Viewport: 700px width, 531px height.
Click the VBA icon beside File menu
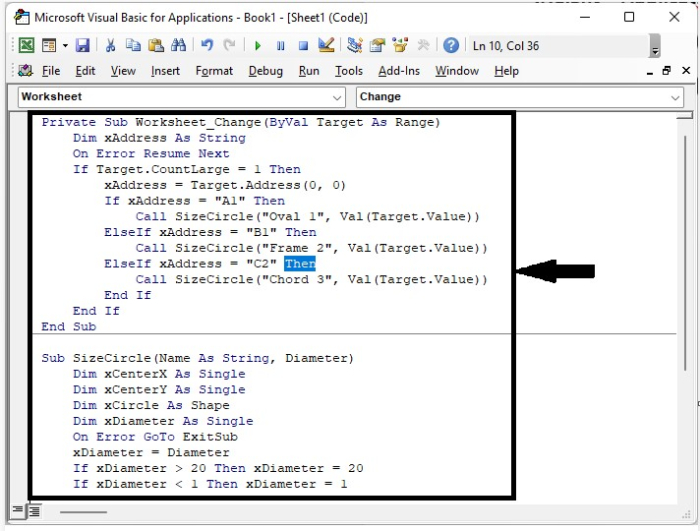(25, 70)
